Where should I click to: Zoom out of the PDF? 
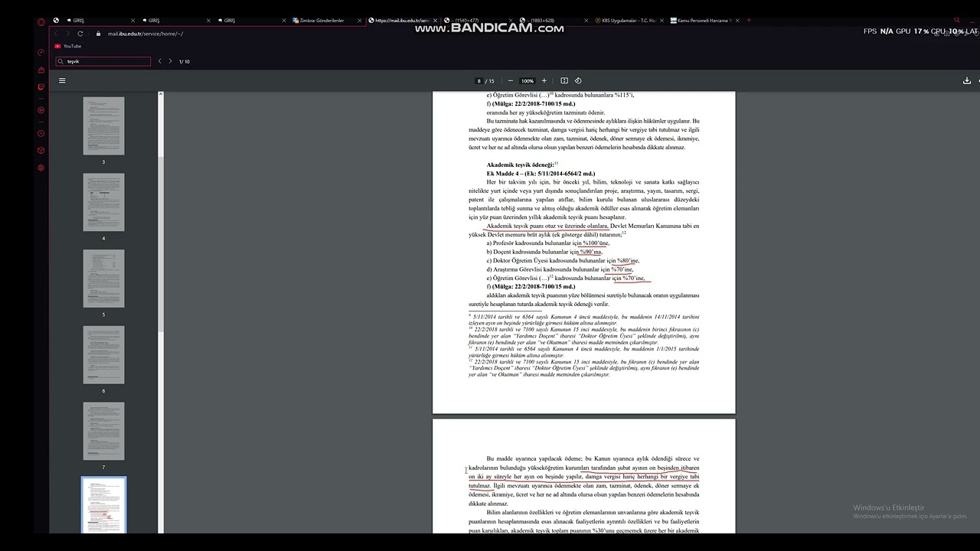click(x=511, y=80)
